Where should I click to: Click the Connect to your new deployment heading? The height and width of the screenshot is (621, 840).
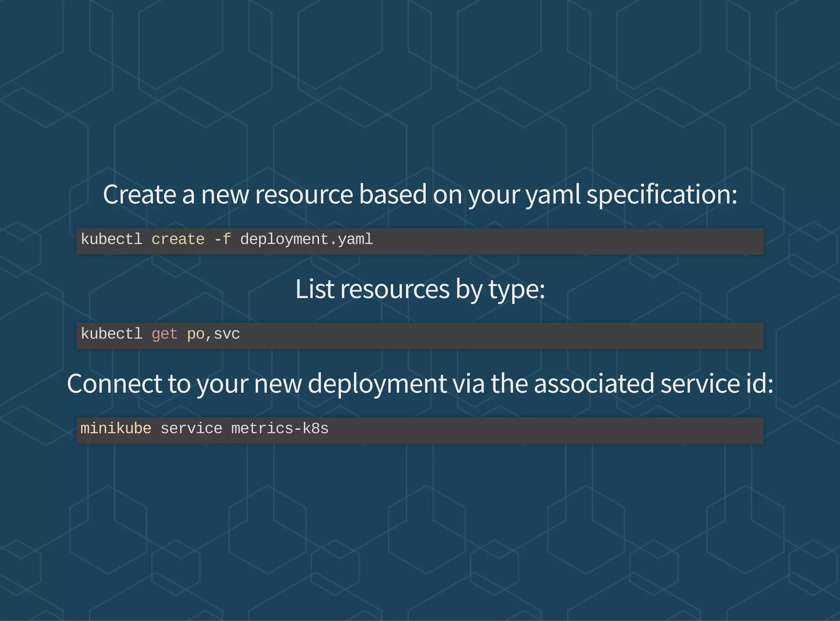(420, 384)
